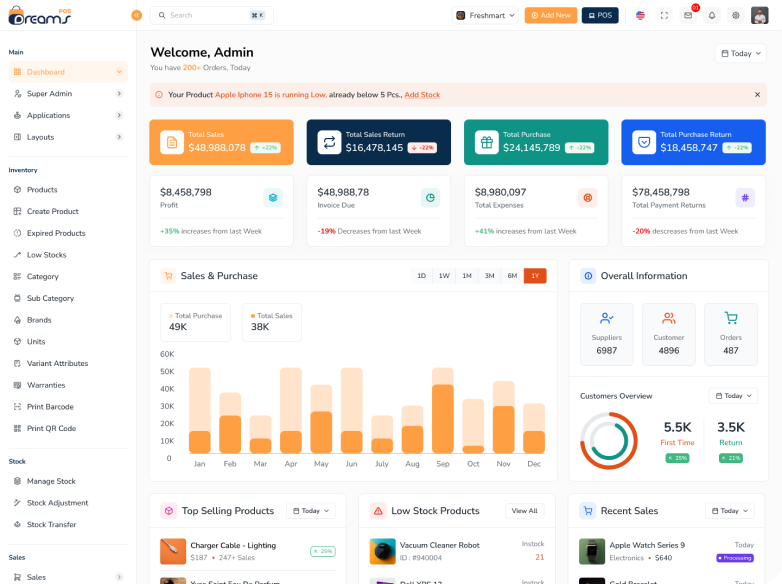The height and width of the screenshot is (584, 782).
Task: Click the Print QR Code sidebar icon
Action: pyautogui.click(x=17, y=428)
